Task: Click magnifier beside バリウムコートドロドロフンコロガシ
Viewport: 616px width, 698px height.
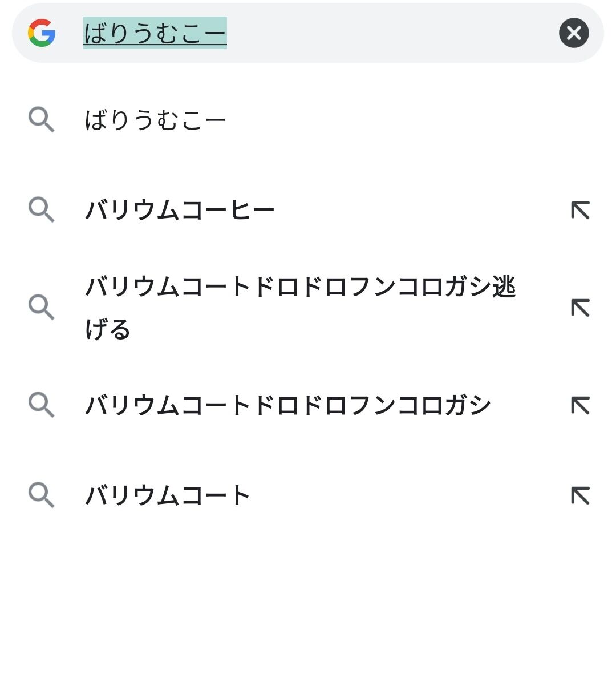Action: click(x=41, y=405)
